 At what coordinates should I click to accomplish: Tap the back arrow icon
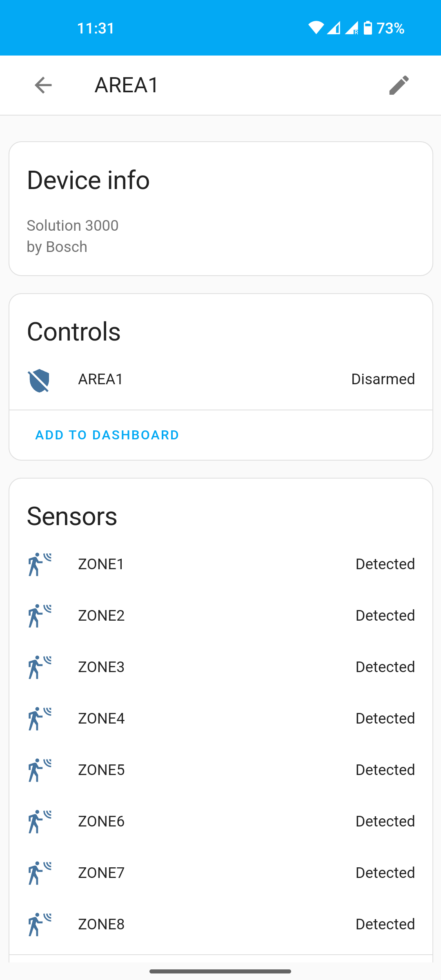tap(43, 85)
